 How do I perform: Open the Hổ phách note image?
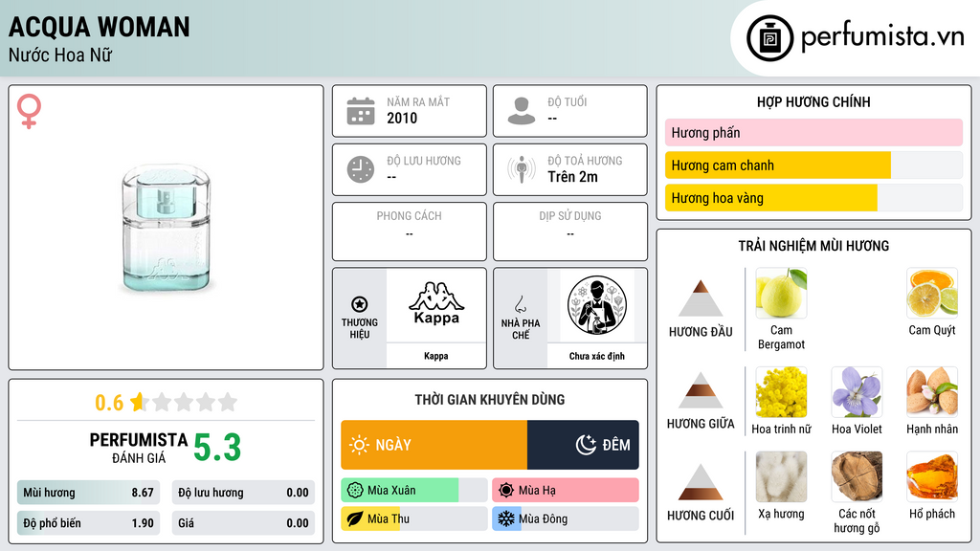pos(932,477)
